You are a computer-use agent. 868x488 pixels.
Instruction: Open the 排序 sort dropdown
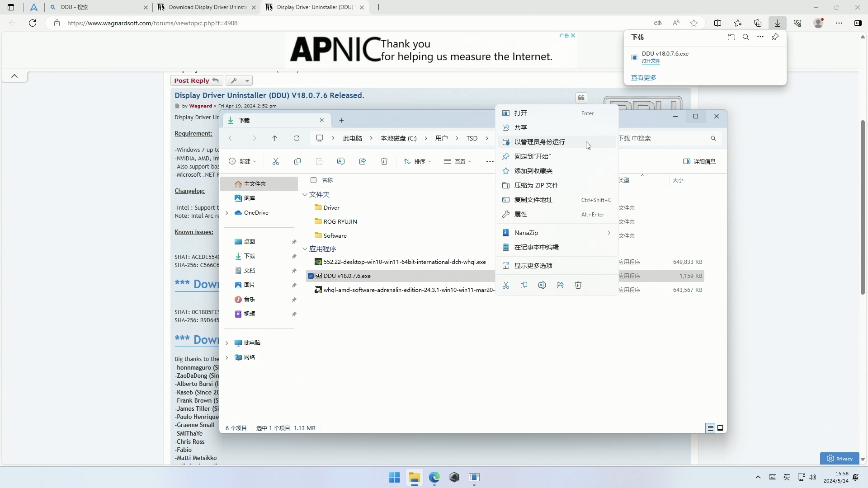pos(417,161)
